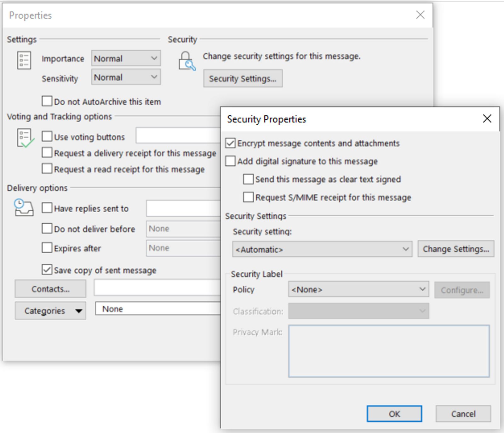Click the 'Security setting:' label

coord(262,232)
